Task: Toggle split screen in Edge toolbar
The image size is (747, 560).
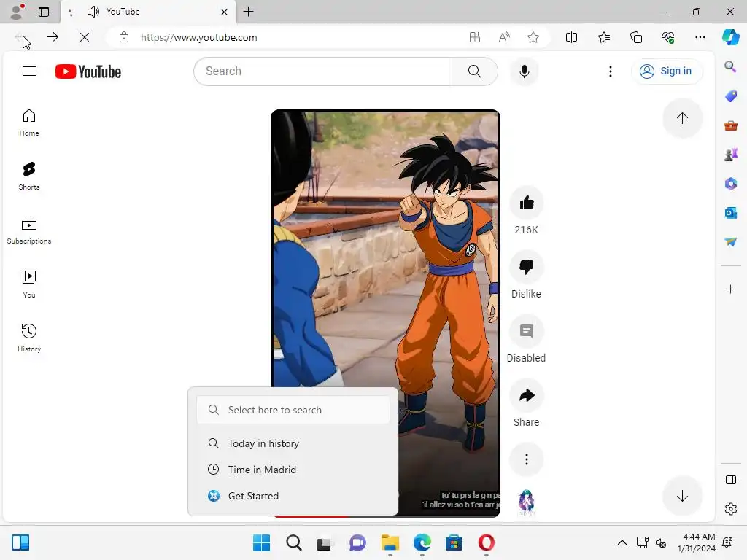Action: point(571,37)
